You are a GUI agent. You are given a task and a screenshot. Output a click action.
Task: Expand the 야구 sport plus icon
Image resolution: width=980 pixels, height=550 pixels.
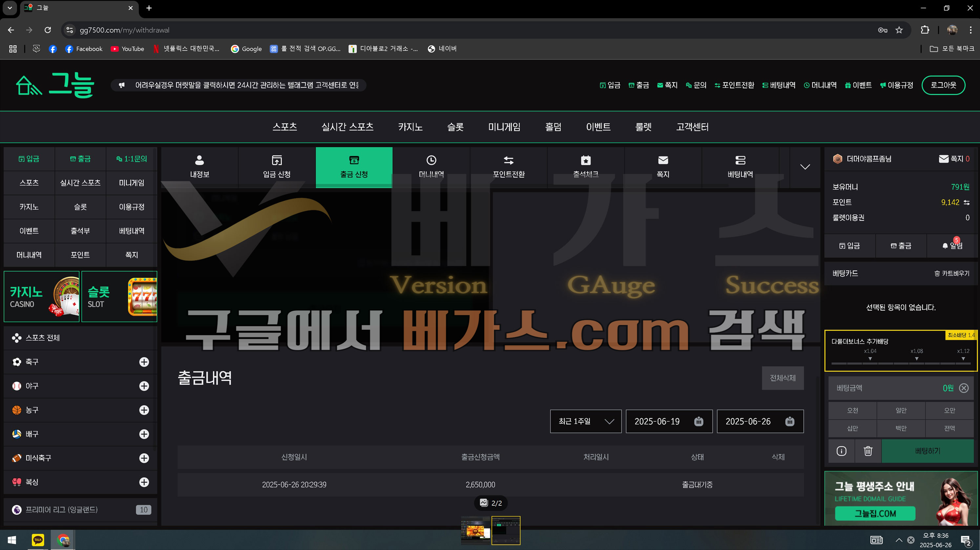coord(144,386)
